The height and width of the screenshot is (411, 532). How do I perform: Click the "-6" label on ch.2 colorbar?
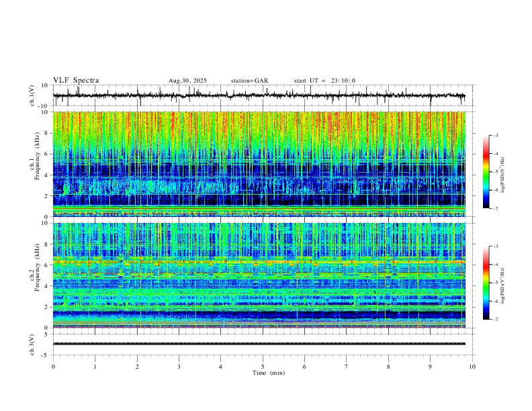pos(496,301)
